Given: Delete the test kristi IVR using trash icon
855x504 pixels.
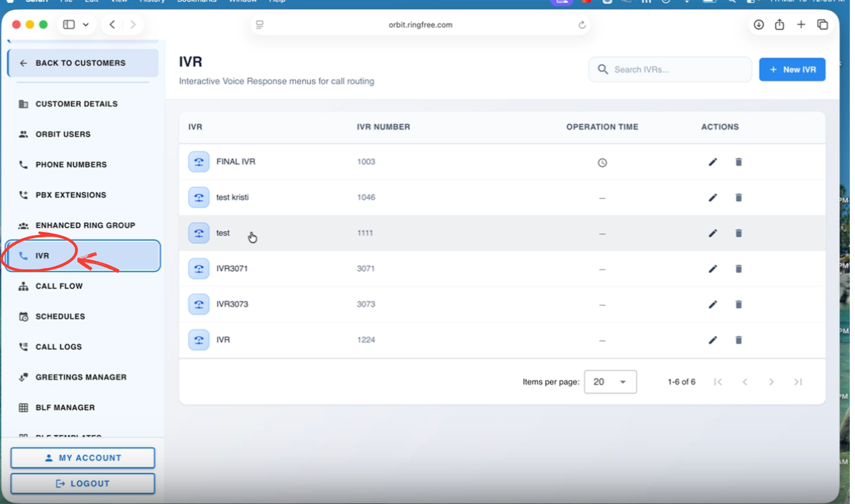Looking at the screenshot, I should [x=738, y=197].
